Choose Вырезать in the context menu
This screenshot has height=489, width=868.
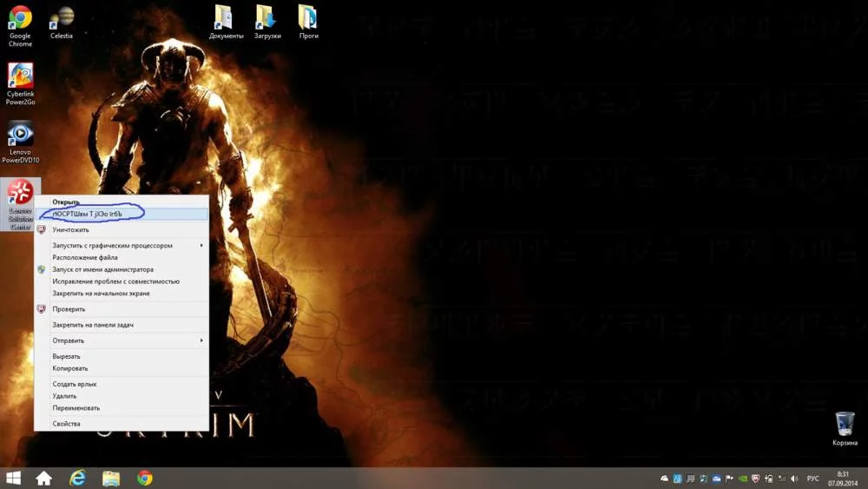click(x=122, y=357)
